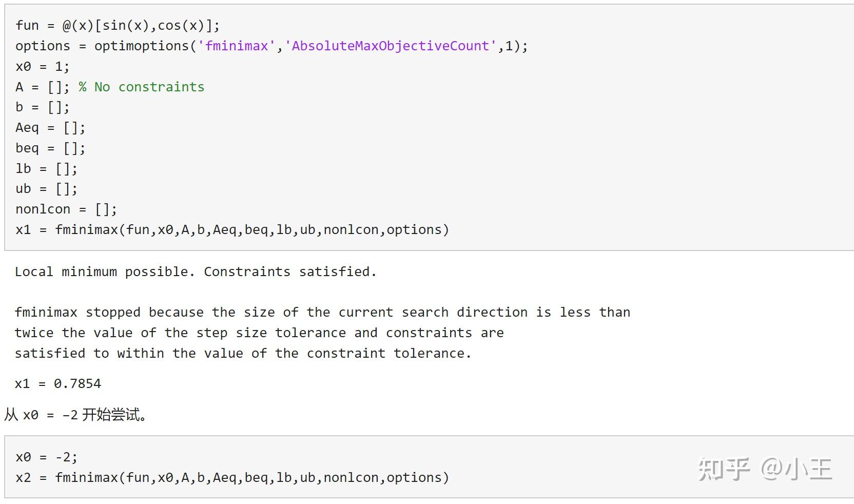Click the x0 = -2; code line
The image size is (854, 504).
tap(46, 457)
